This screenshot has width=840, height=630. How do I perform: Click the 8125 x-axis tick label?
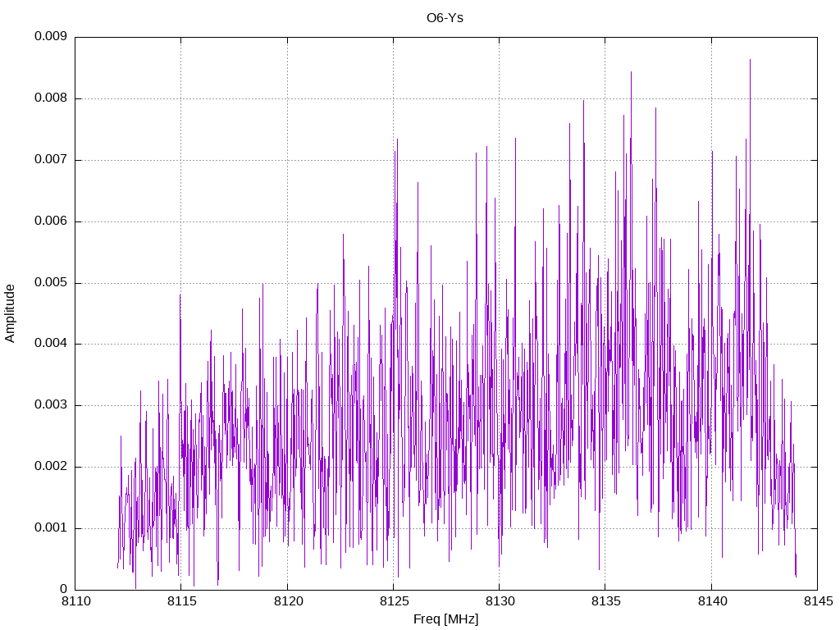[395, 601]
